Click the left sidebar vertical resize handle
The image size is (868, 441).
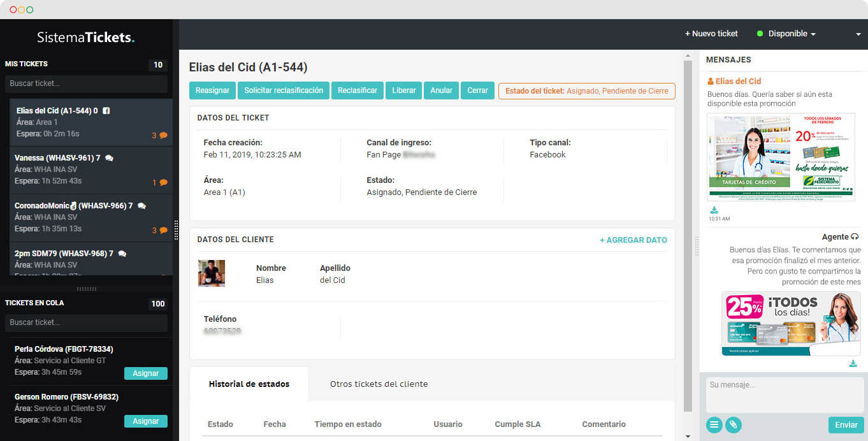click(x=176, y=230)
